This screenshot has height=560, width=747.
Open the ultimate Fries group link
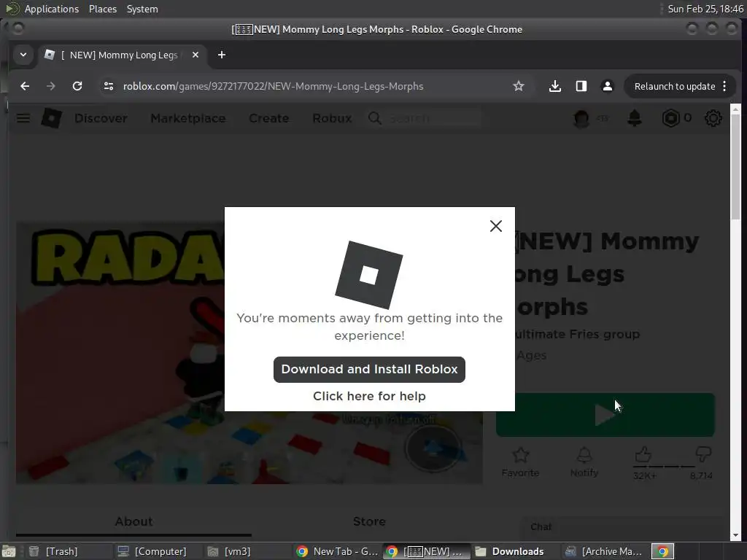578,334
